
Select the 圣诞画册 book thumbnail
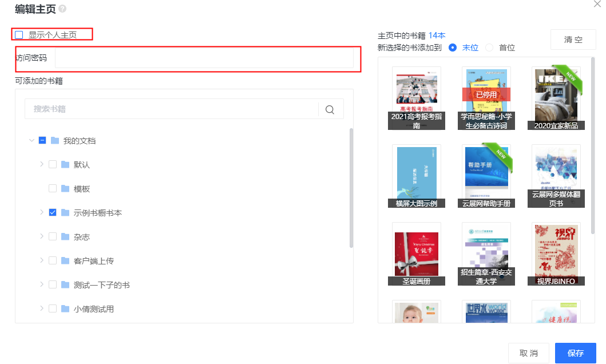point(416,254)
